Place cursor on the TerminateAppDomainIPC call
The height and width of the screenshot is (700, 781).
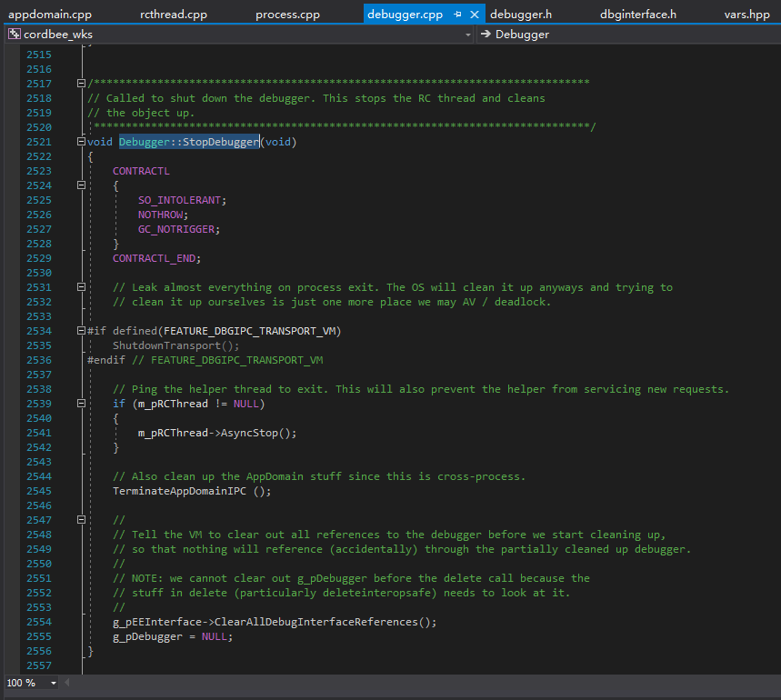coord(180,491)
